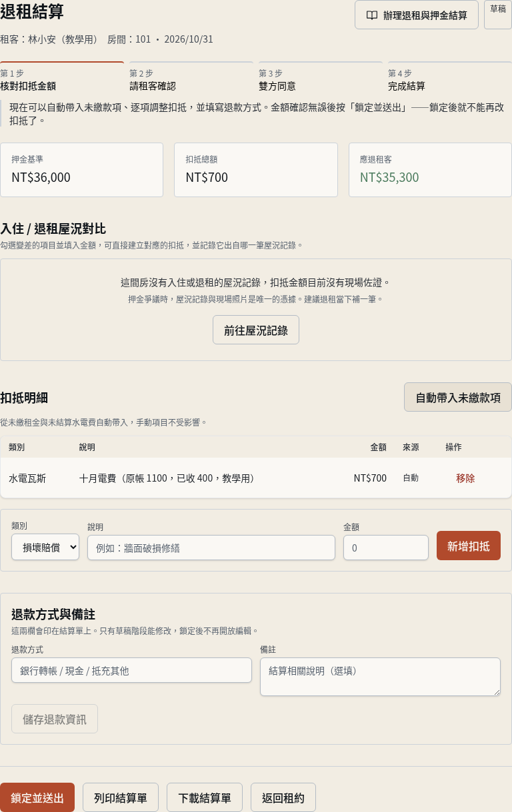Screen dimensions: 512x812
Task: Click tenant info 租客：林小安（教學用）
Action: pyautogui.click(x=49, y=39)
